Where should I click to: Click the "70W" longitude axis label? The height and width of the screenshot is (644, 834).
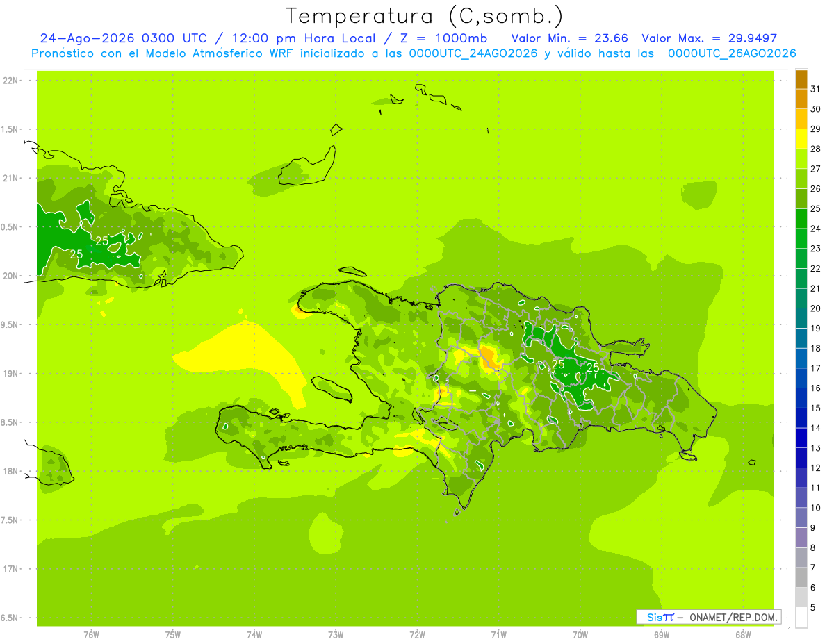[580, 635]
